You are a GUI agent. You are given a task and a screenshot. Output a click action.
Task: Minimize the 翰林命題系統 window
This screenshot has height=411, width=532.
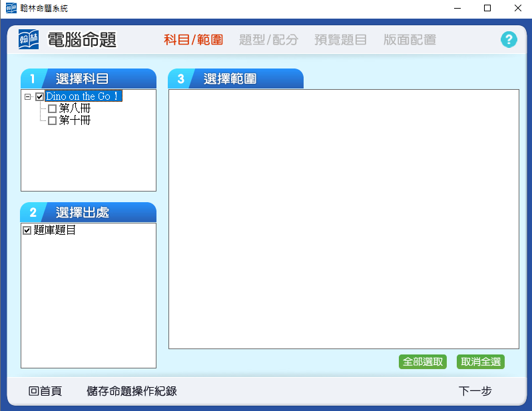click(457, 8)
